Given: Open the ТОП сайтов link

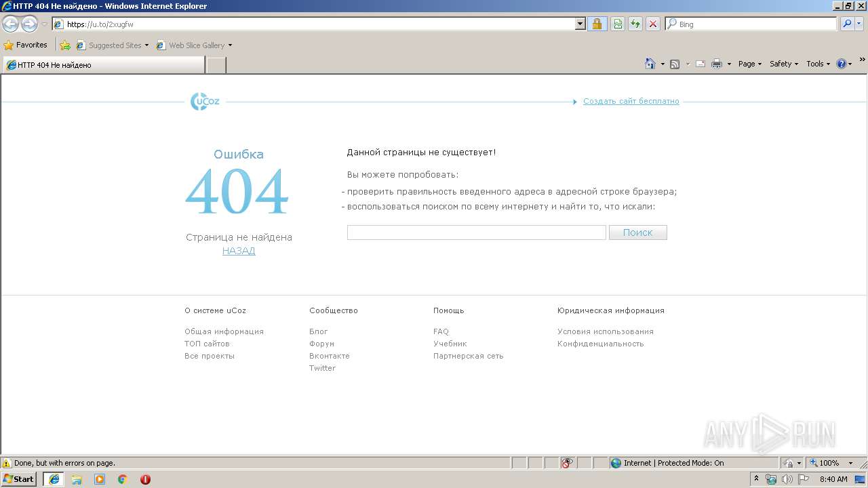Looking at the screenshot, I should (207, 344).
